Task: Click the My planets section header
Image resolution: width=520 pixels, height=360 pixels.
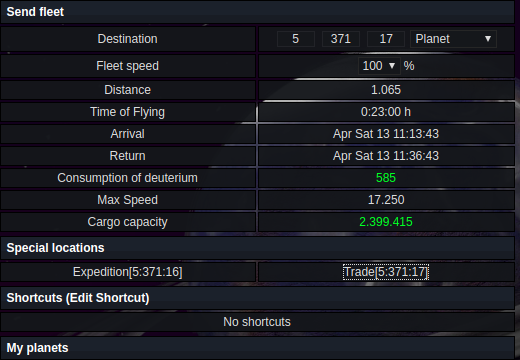Action: pyautogui.click(x=257, y=348)
